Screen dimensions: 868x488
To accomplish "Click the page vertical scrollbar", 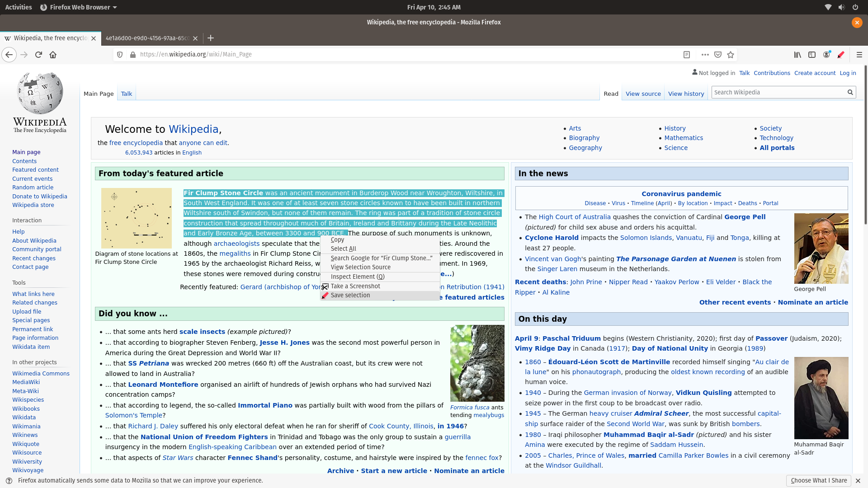I will pos(865,145).
